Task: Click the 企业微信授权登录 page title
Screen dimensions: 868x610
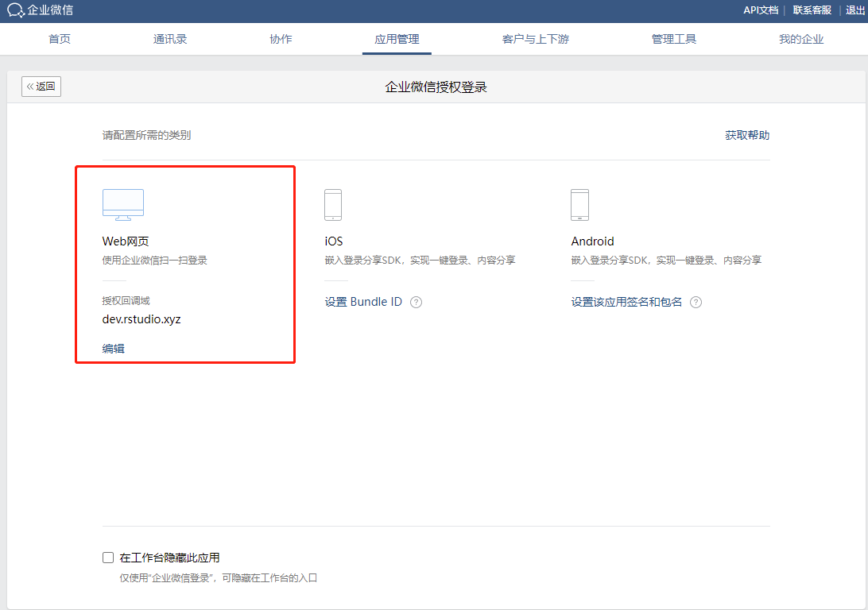Action: coord(436,87)
